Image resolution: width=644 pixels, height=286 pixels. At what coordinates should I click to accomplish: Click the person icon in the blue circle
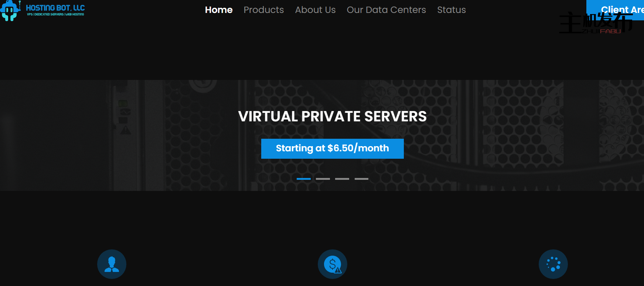pyautogui.click(x=112, y=264)
